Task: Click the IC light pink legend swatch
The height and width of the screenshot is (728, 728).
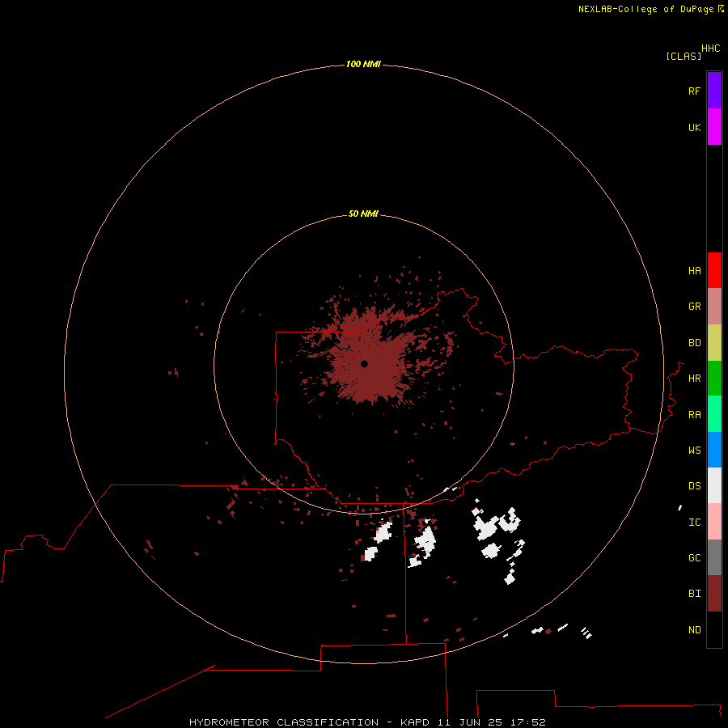Action: 714,522
